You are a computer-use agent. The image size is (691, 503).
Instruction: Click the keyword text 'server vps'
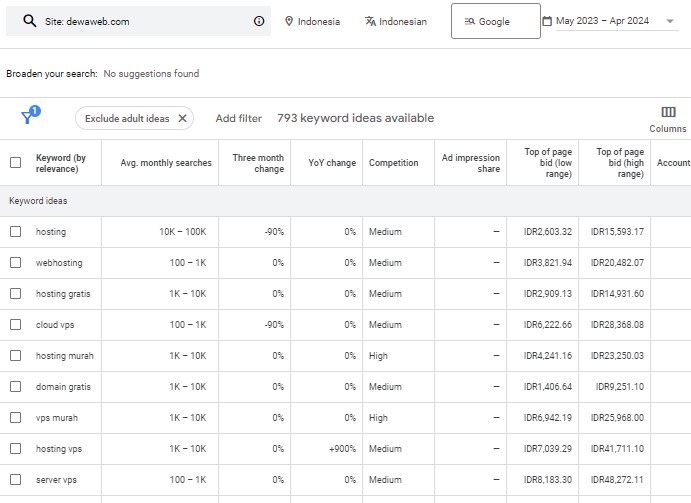(x=56, y=480)
